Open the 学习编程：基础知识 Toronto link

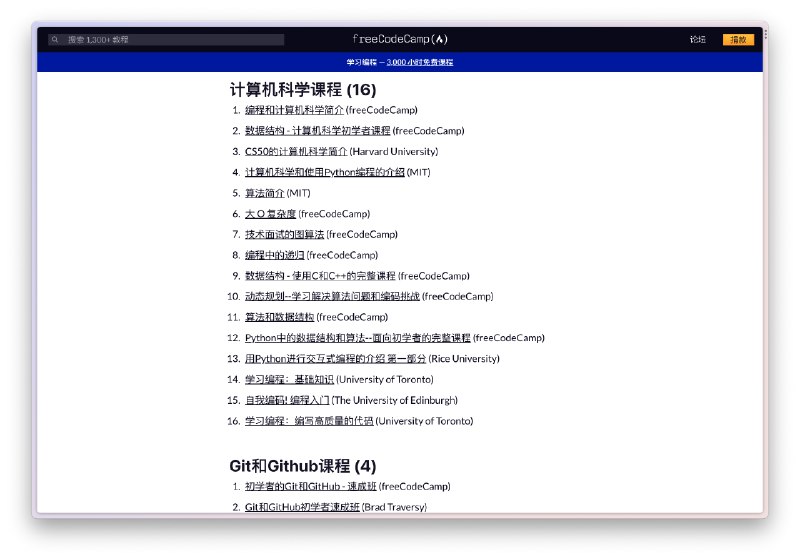[289, 379]
